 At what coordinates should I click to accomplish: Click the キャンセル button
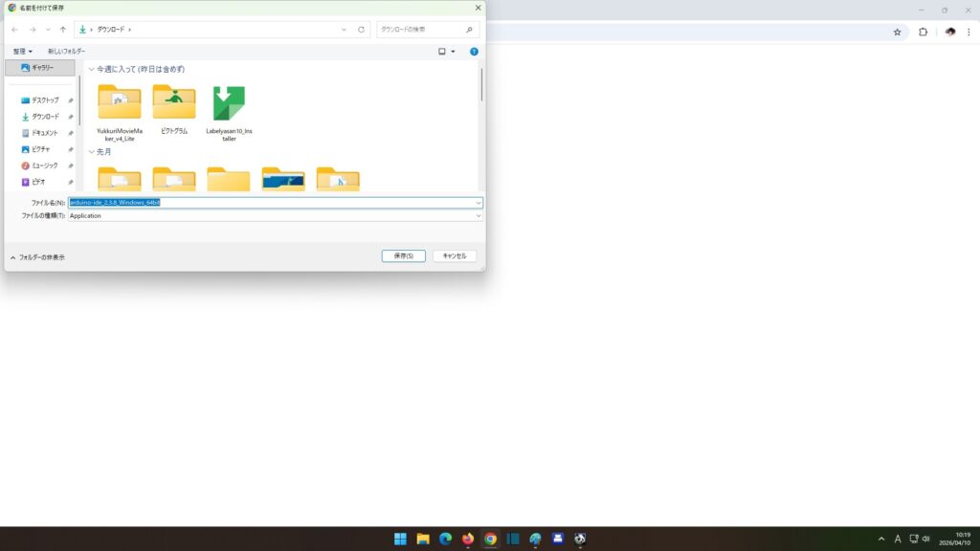point(455,256)
